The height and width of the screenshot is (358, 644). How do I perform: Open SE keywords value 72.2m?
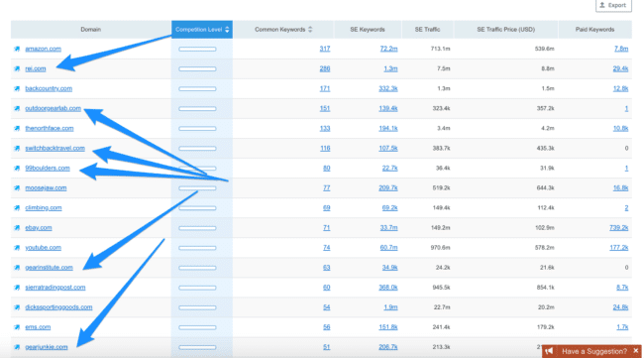(x=388, y=49)
